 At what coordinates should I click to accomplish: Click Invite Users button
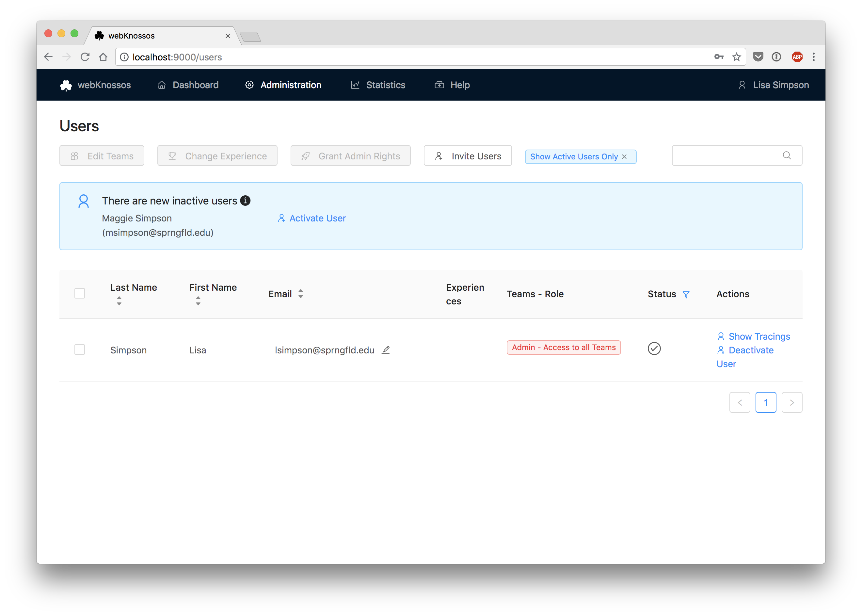pyautogui.click(x=468, y=156)
